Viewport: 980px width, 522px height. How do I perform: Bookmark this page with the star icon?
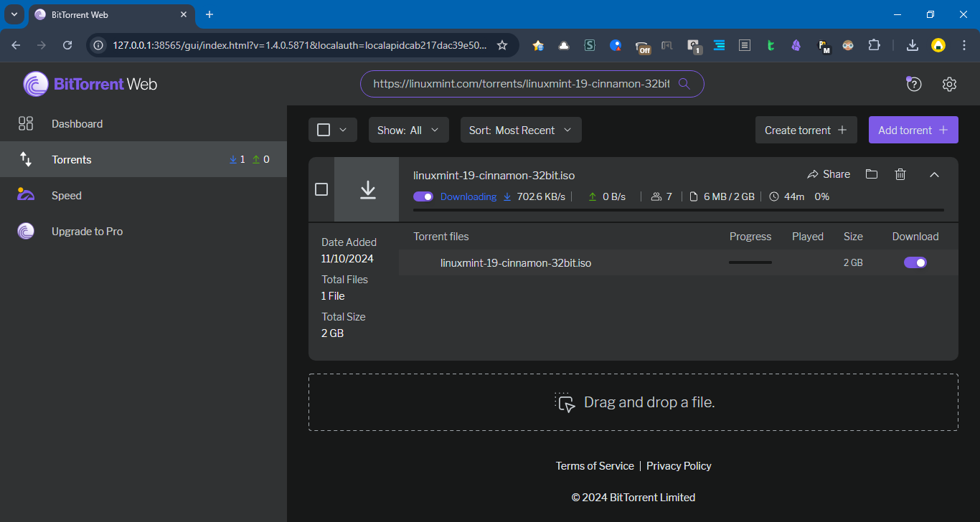tap(502, 45)
